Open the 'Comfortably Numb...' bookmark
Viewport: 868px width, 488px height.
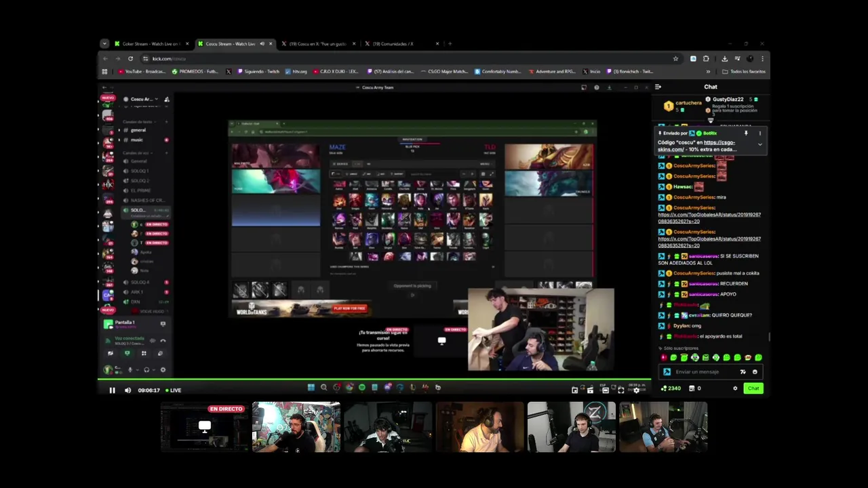click(498, 71)
